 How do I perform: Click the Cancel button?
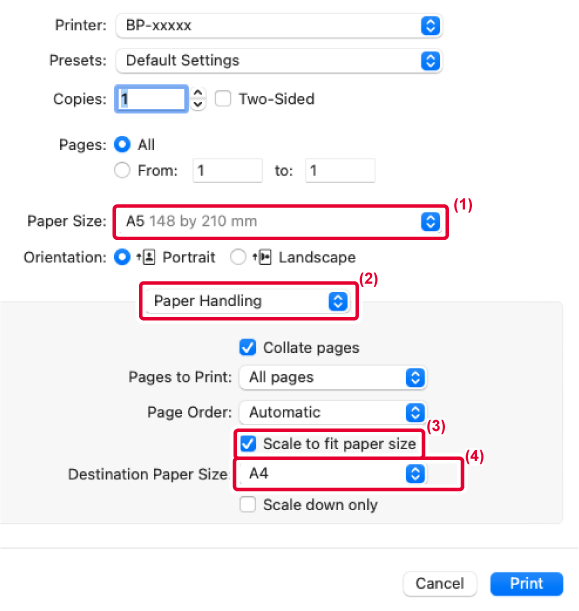[440, 583]
